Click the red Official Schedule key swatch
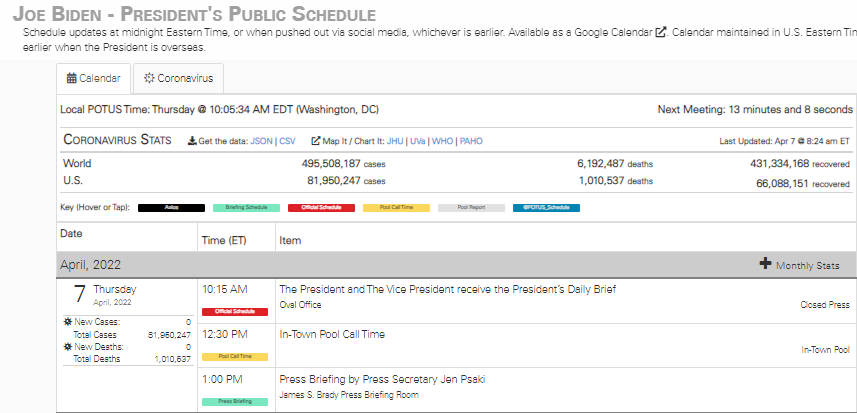Viewport: 857px width, 413px height. (x=321, y=208)
